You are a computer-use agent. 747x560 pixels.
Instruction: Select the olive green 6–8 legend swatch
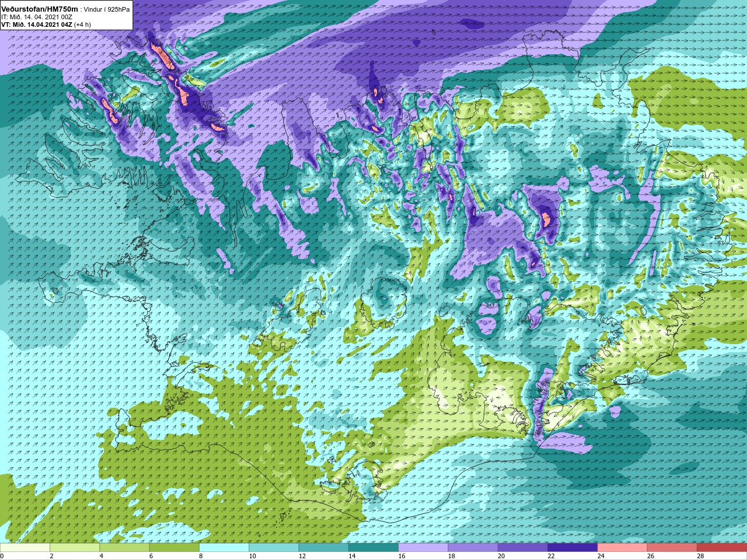pos(174,548)
